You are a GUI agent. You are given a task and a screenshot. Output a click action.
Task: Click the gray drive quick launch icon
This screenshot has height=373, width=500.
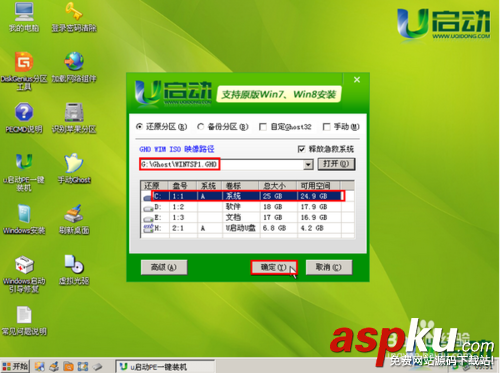pos(97,367)
